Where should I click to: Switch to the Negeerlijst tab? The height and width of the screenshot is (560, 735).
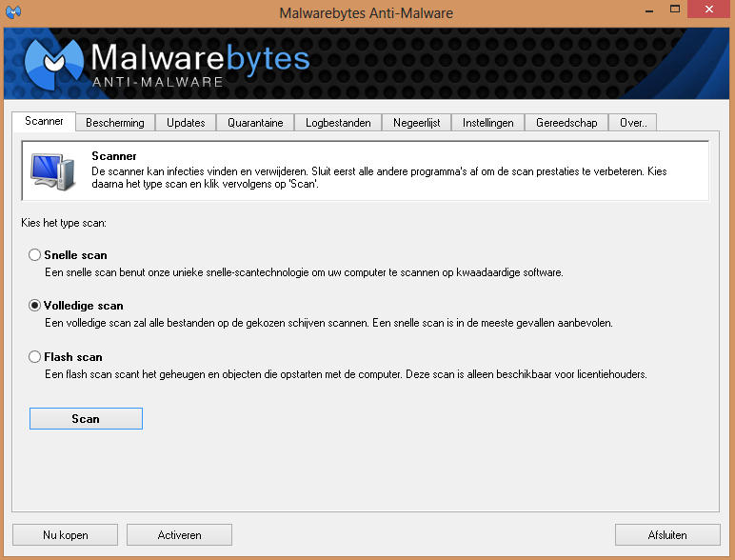(416, 123)
